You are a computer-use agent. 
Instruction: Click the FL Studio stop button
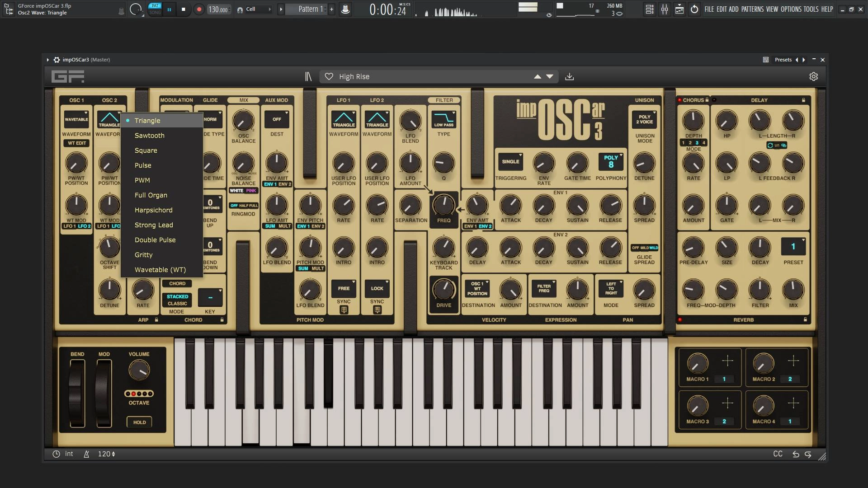(183, 9)
